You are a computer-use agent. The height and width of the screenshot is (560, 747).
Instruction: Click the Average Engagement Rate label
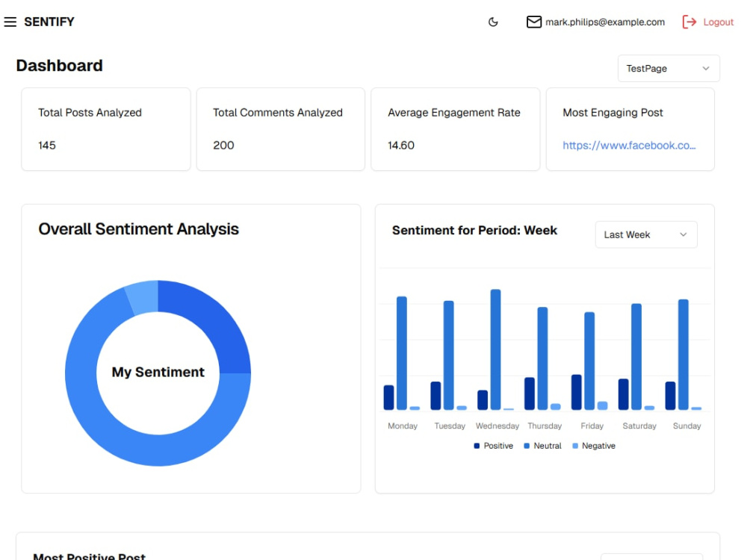[x=454, y=113]
